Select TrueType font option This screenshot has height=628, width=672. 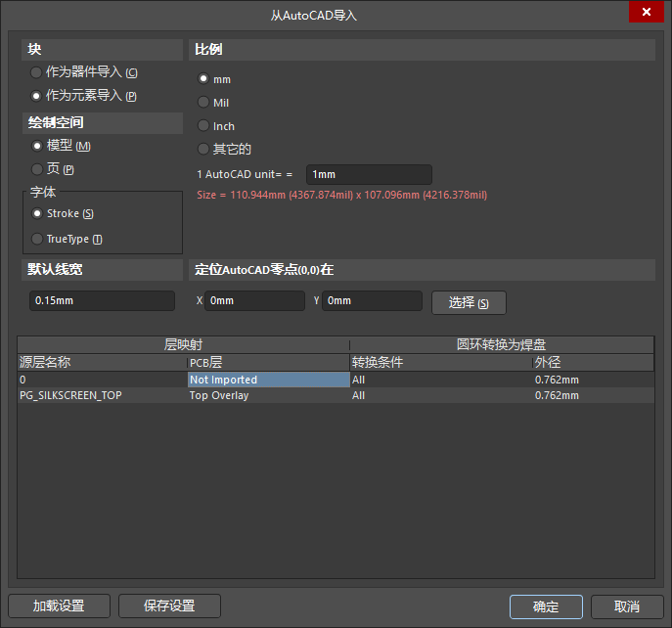click(x=37, y=239)
